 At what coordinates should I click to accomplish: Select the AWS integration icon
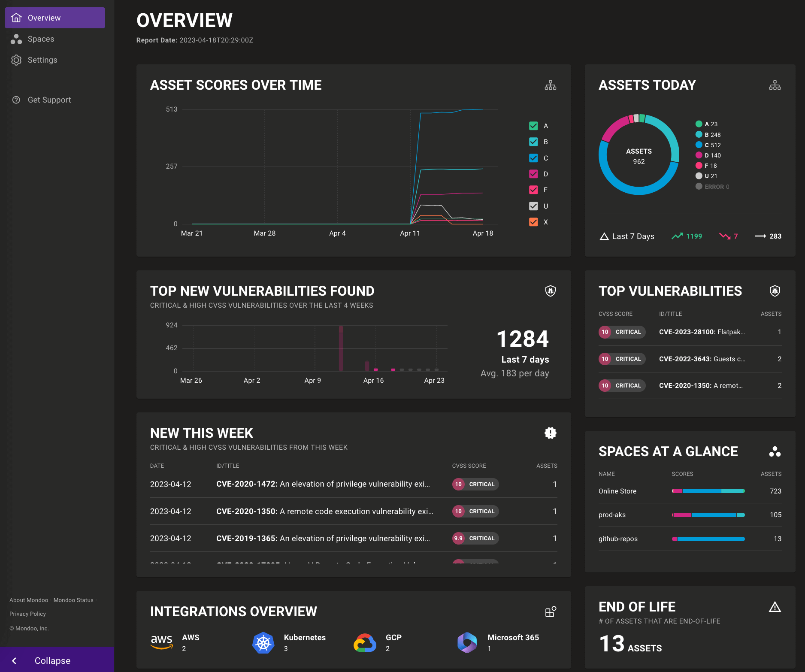pos(162,643)
